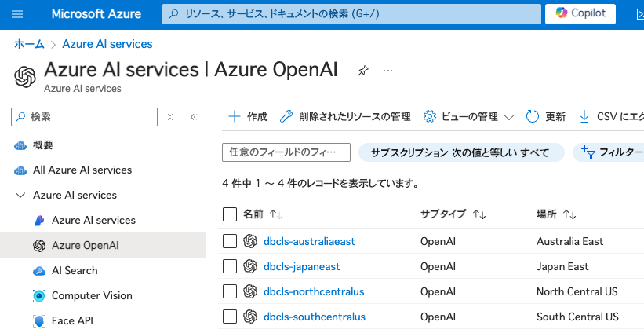Open 削除されたリソースの管理 from toolbar
Screen dimensions: 644x333
(344, 116)
